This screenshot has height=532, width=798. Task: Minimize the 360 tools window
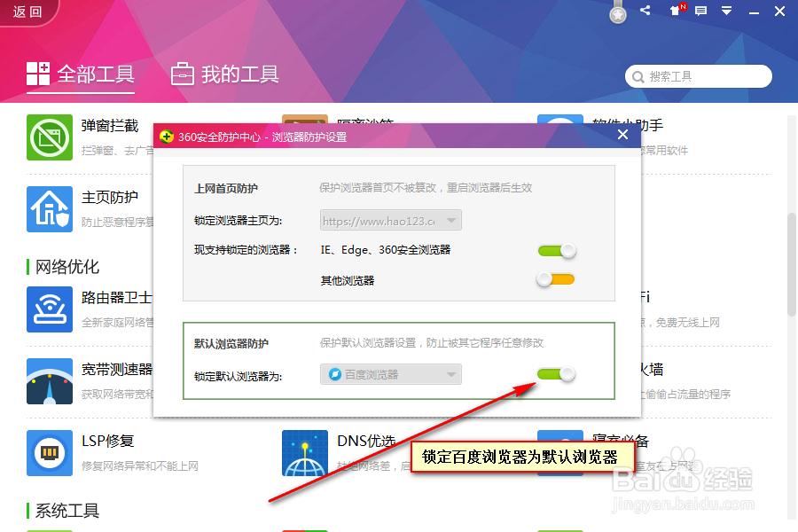755,12
